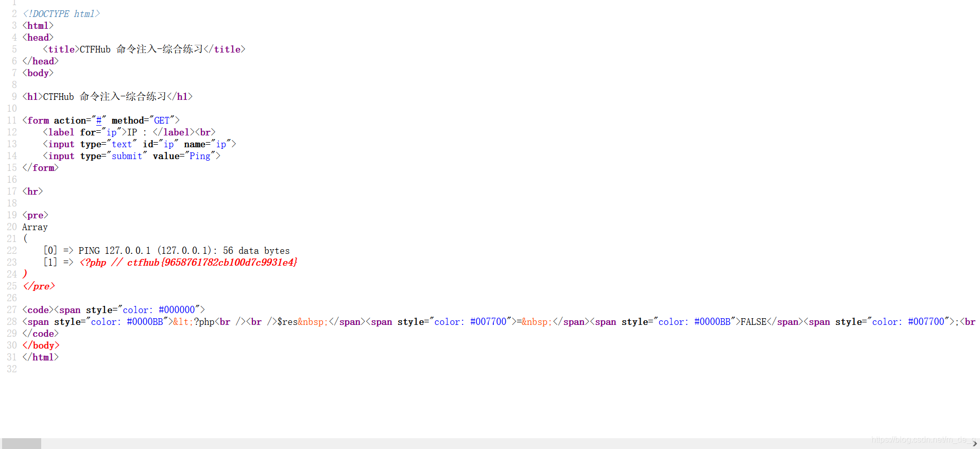Click the 'submit' type value on line 14
Screen dimensions: 980x449
127,156
